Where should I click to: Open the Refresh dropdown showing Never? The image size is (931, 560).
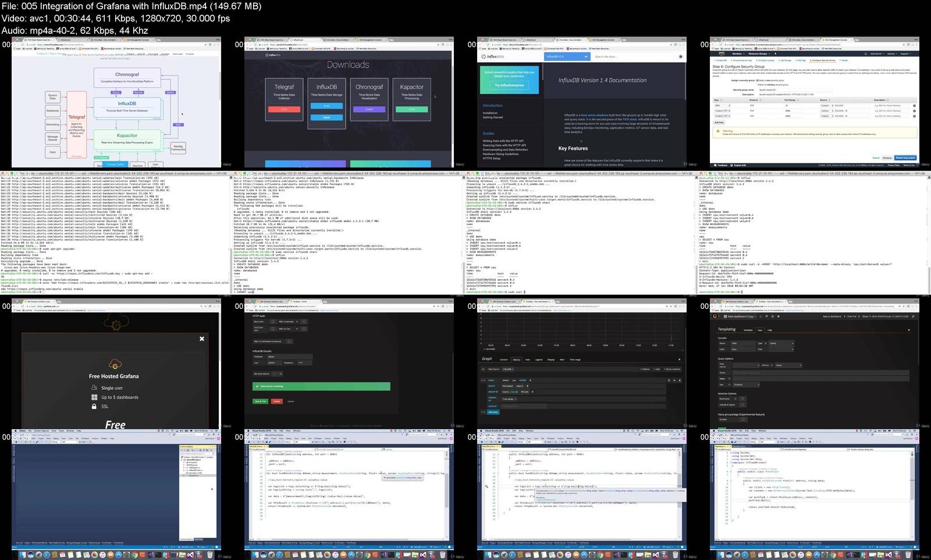coord(788,365)
